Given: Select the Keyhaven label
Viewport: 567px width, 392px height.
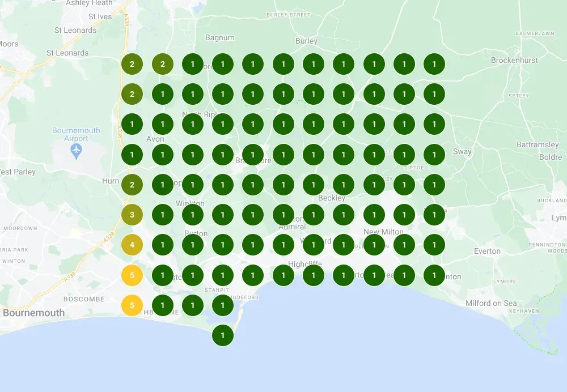Looking at the screenshot, I should pos(524,311).
